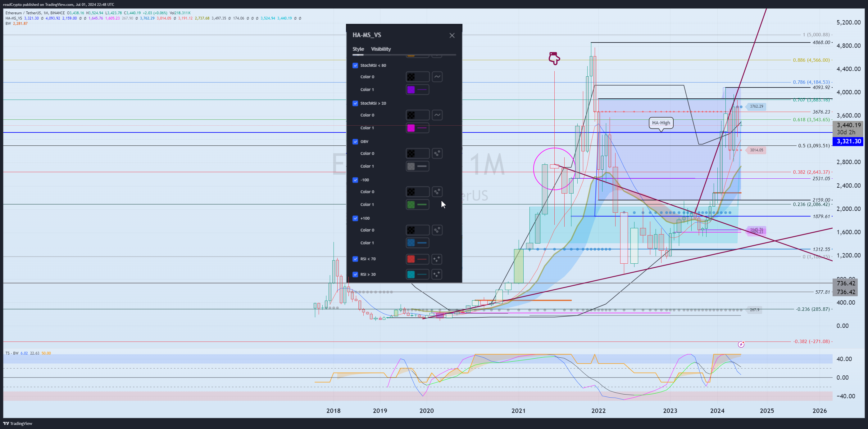Close the HA-MS_VS settings dialog
Screen dimensions: 868x429
tap(452, 35)
